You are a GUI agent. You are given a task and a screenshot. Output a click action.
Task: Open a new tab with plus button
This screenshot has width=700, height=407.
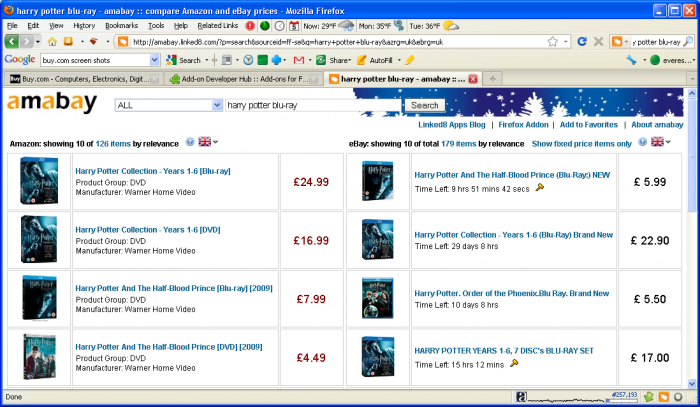point(492,79)
